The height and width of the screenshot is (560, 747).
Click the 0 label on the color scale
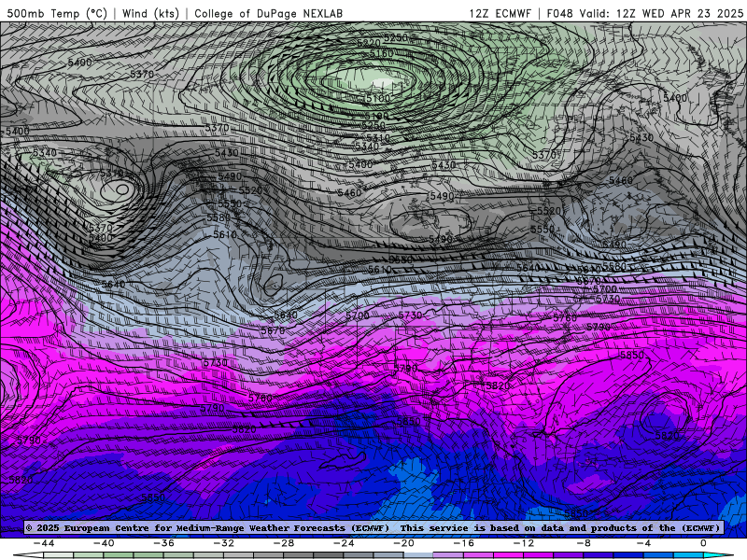pyautogui.click(x=704, y=543)
